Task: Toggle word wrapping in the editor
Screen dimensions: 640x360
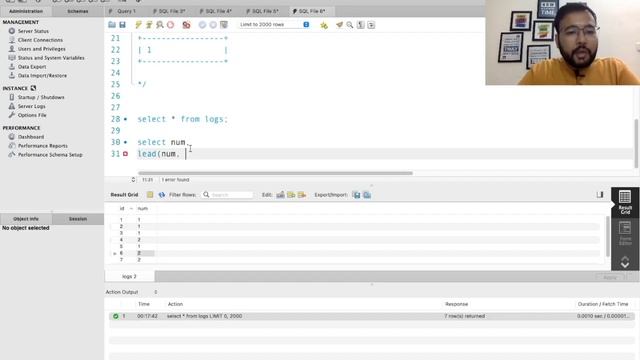Action: (x=371, y=25)
